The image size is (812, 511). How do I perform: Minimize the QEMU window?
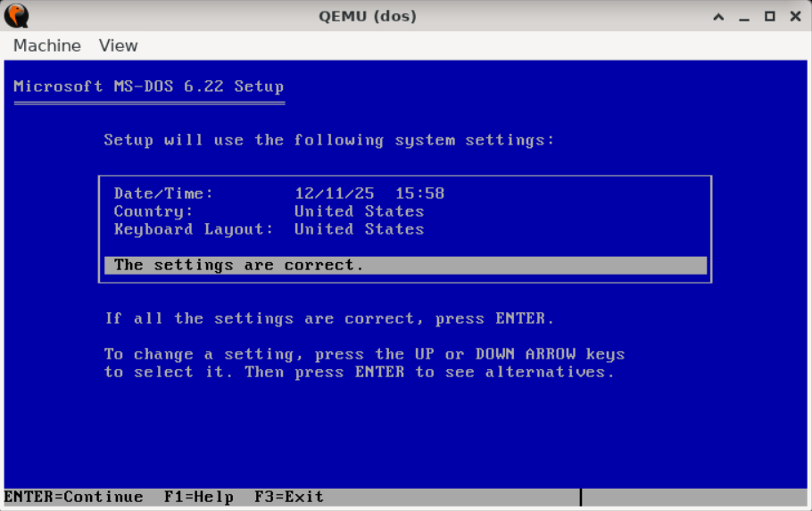click(x=744, y=16)
